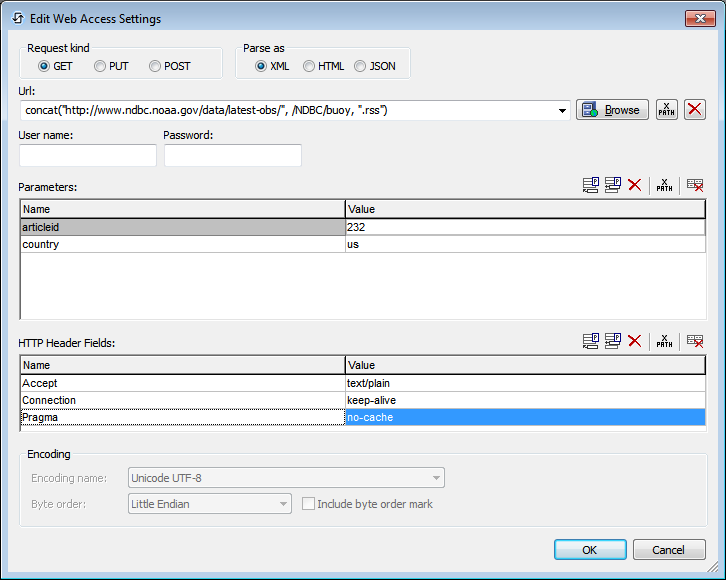This screenshot has height=580, width=726.
Task: Open the Byte order dropdown
Action: tap(284, 504)
